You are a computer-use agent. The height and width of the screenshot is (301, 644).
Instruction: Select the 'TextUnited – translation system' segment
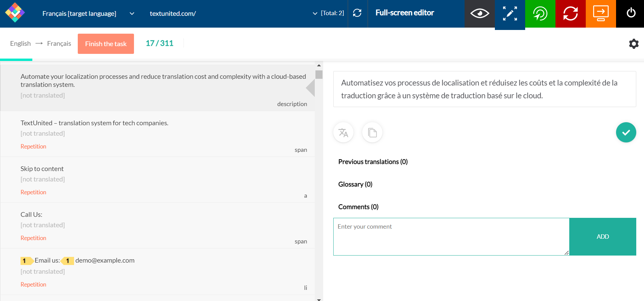158,134
